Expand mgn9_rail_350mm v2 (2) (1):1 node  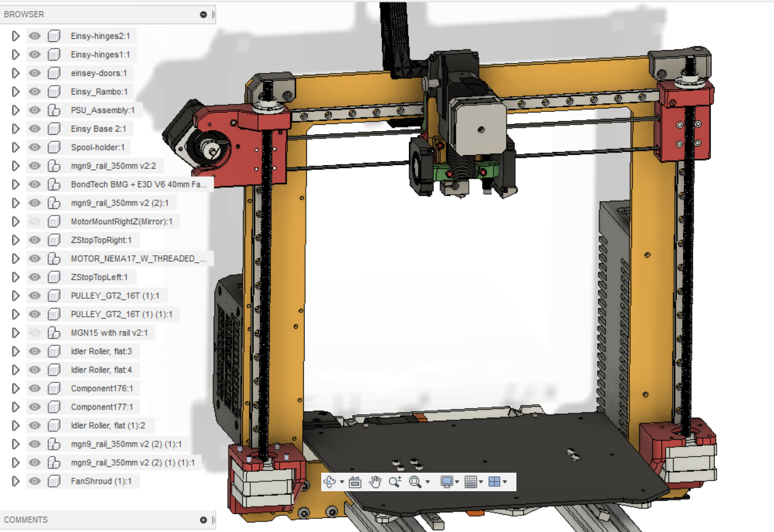click(x=16, y=444)
